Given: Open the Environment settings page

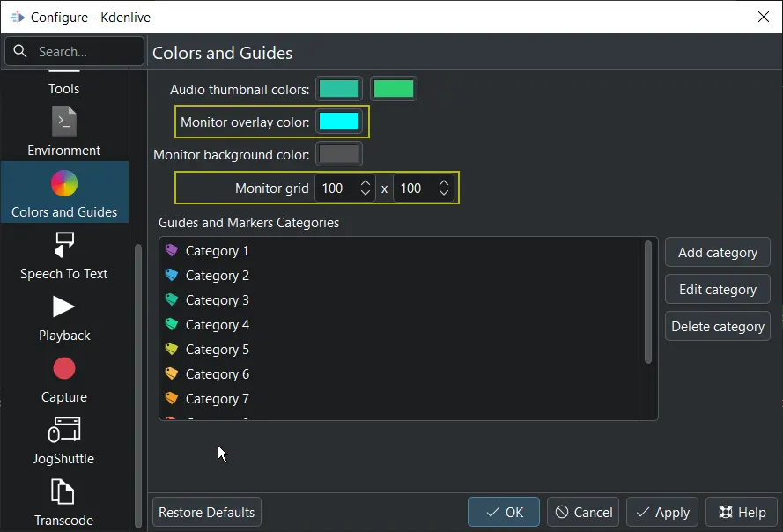Looking at the screenshot, I should pyautogui.click(x=64, y=131).
